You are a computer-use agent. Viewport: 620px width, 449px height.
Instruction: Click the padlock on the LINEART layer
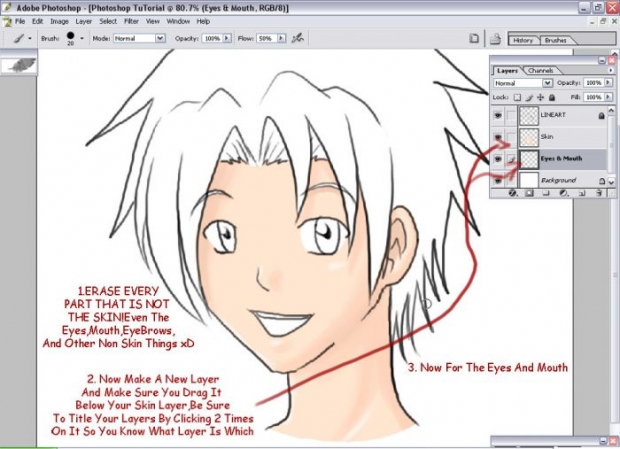point(601,115)
